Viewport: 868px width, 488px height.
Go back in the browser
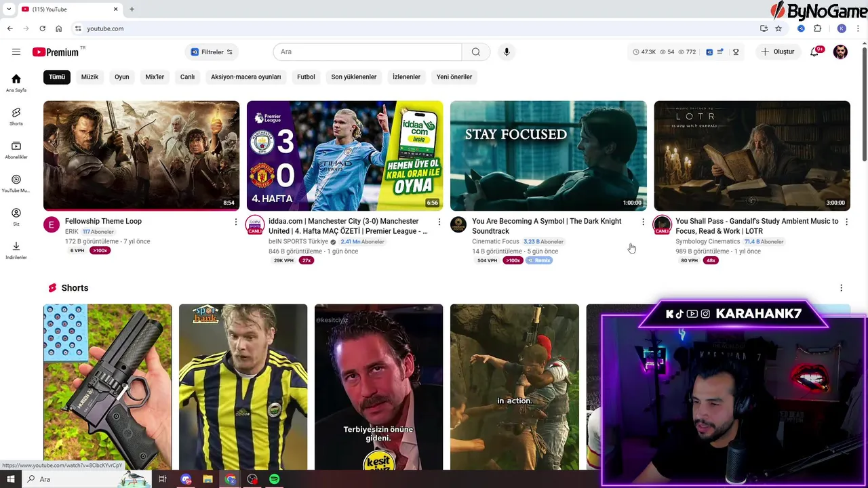click(x=9, y=28)
